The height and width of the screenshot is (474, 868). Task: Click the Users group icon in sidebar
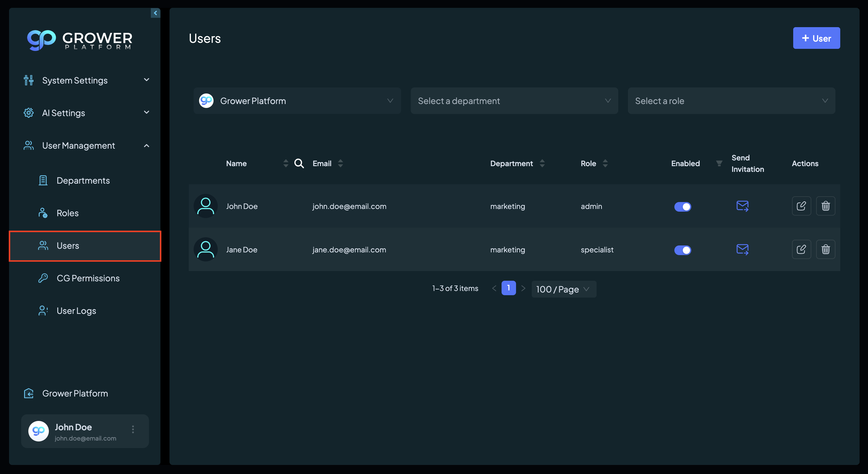point(43,245)
